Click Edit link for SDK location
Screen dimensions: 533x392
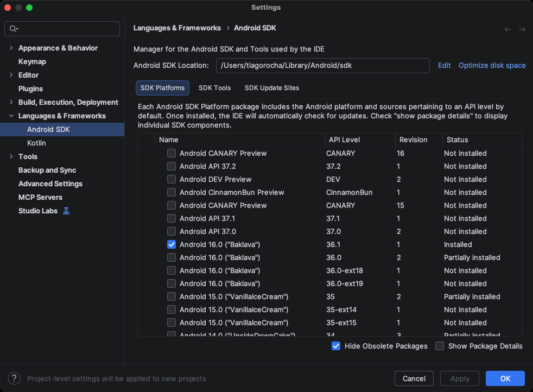[x=445, y=66]
